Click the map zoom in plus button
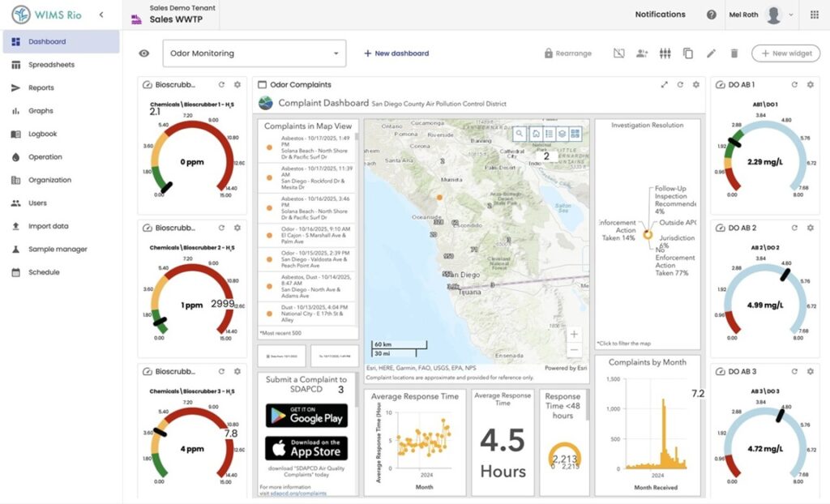This screenshot has height=504, width=830. coord(574,334)
